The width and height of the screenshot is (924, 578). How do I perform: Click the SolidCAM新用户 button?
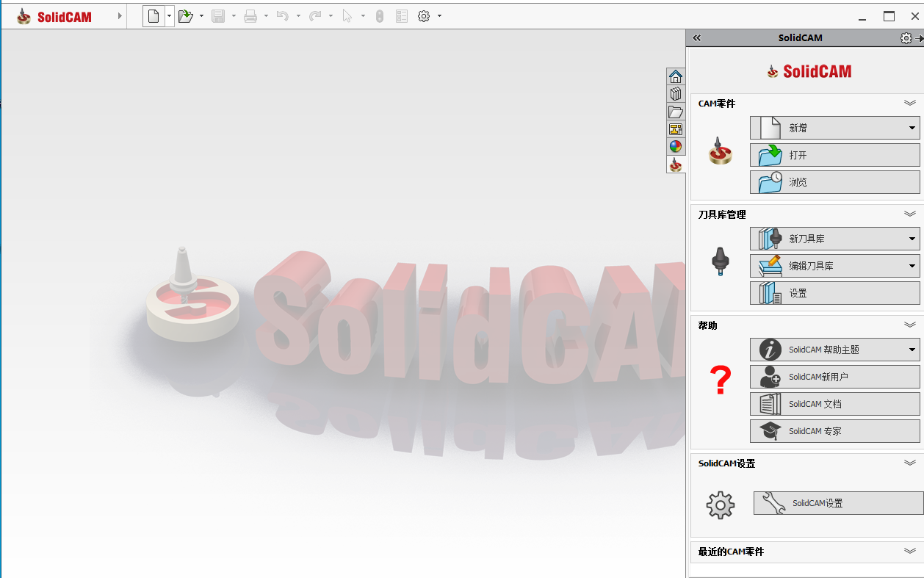pyautogui.click(x=834, y=377)
